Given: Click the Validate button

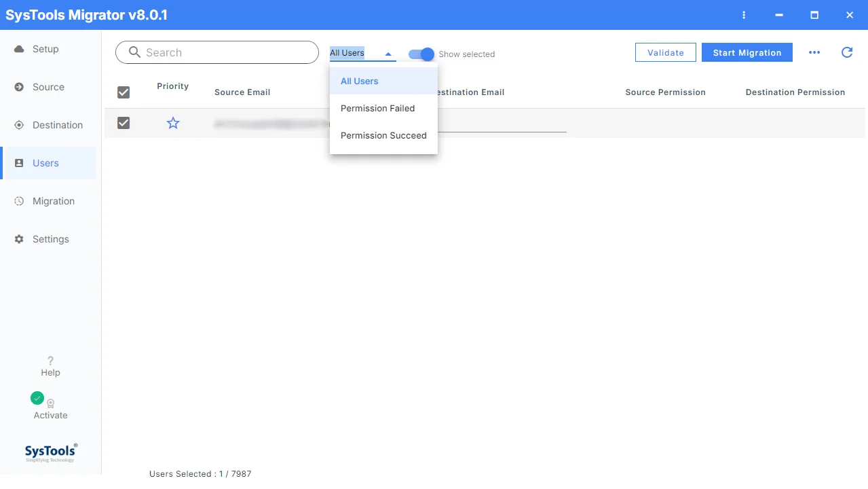Looking at the screenshot, I should 666,52.
